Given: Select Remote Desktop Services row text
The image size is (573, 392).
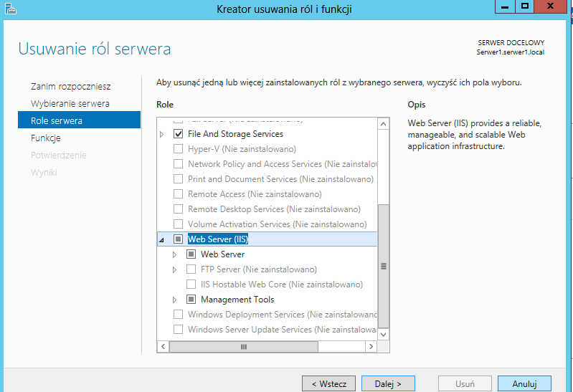Looking at the screenshot, I should 274,209.
